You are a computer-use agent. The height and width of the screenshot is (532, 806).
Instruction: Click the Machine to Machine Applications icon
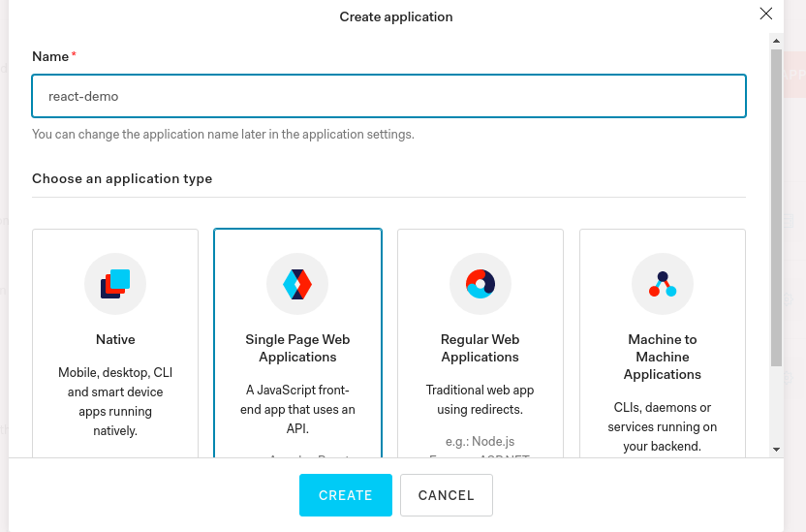[662, 284]
